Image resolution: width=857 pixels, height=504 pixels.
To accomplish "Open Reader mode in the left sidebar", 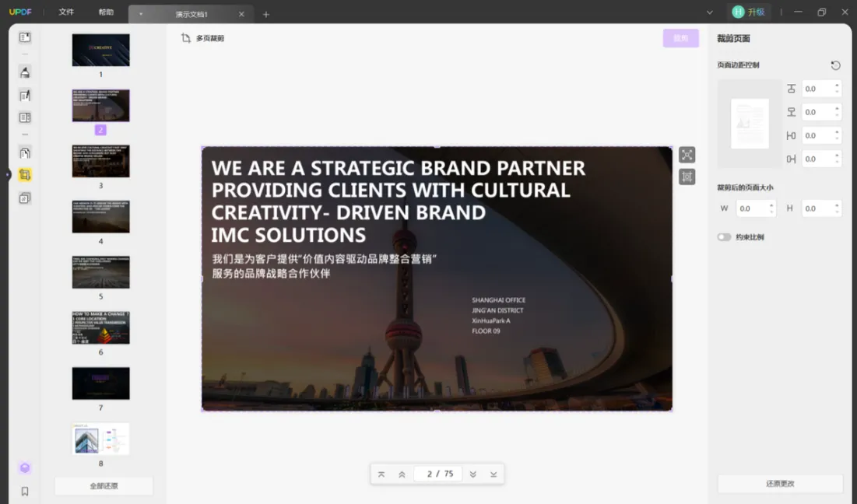I will (25, 37).
